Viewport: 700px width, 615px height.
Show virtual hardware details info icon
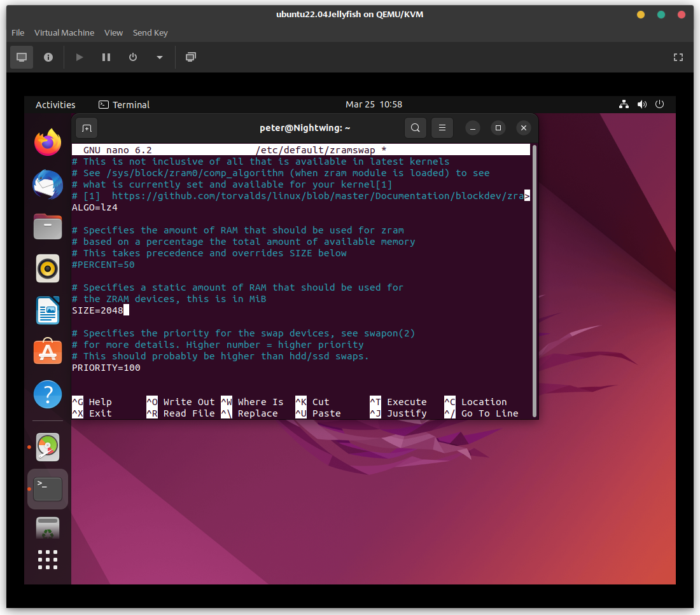[48, 57]
